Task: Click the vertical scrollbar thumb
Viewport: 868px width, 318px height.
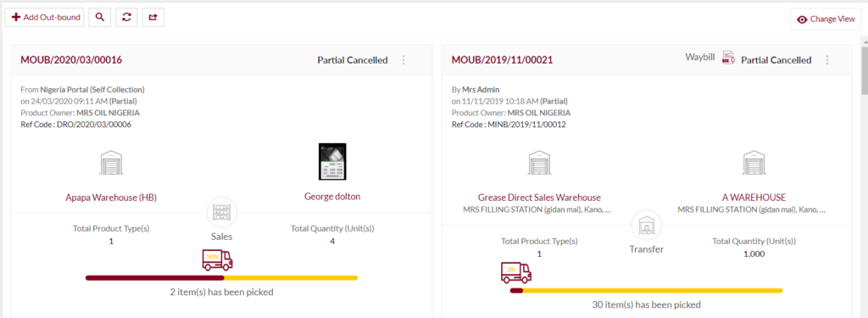Action: click(x=863, y=68)
